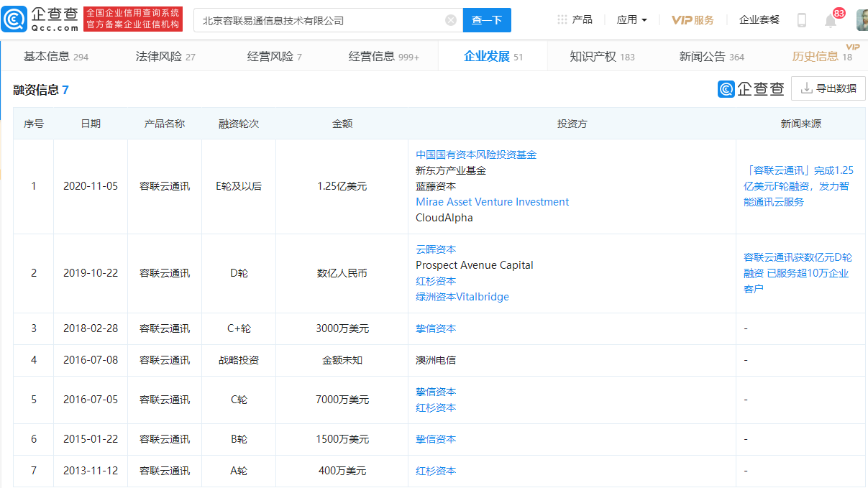The width and height of the screenshot is (868, 488).
Task: Switch to the 经营风险 tab
Action: pos(275,56)
